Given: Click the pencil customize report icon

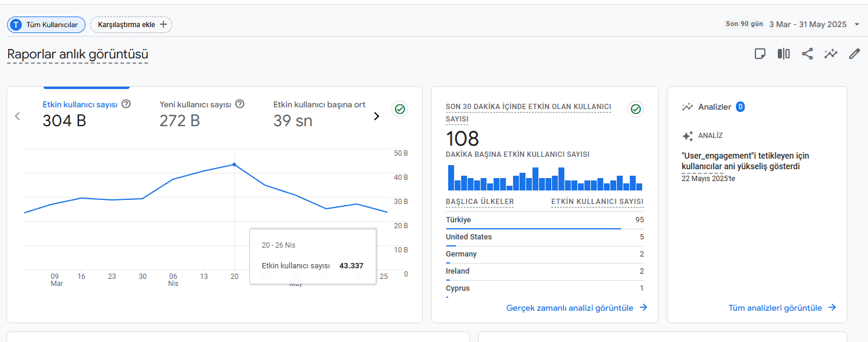Looking at the screenshot, I should [854, 54].
